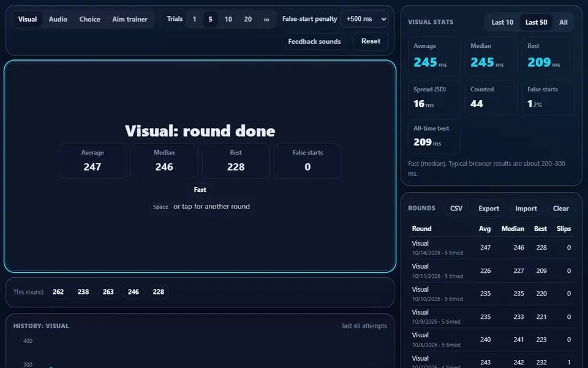The image size is (588, 368).
Task: Click the Slips column header
Action: coord(563,229)
